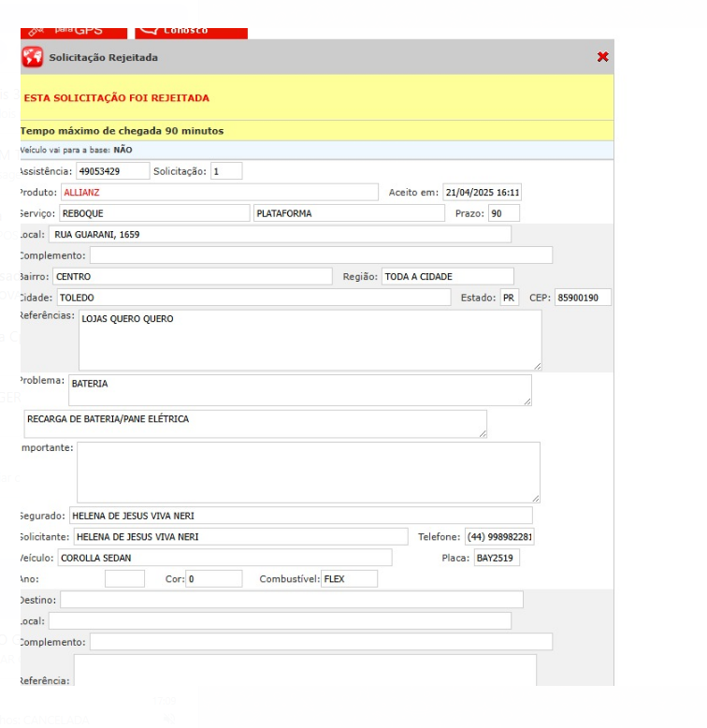
Task: Select the Telefone number field
Action: click(x=499, y=537)
